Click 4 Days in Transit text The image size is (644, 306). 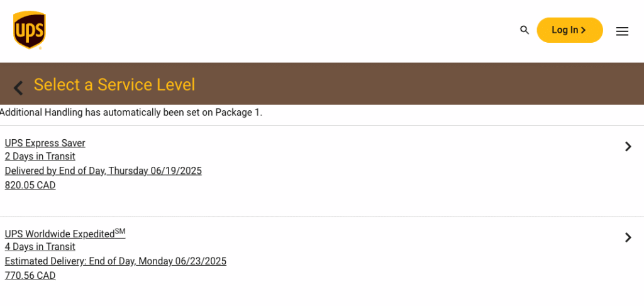tap(40, 247)
